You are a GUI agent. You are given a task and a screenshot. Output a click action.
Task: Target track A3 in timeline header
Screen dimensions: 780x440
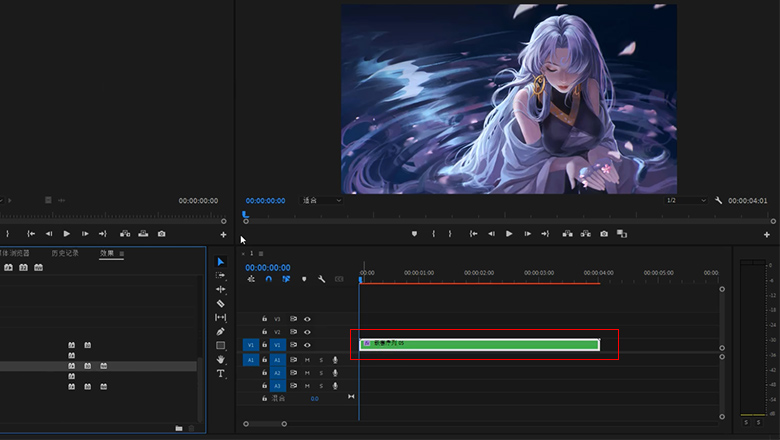278,386
